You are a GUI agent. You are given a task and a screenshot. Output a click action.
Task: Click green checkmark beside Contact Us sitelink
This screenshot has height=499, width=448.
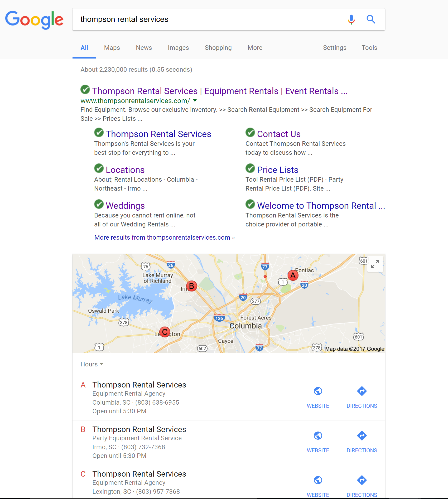point(250,133)
